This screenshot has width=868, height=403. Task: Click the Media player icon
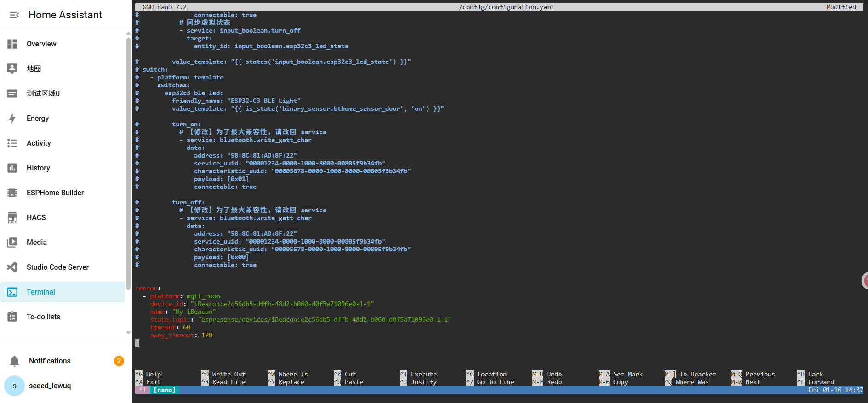pos(12,243)
